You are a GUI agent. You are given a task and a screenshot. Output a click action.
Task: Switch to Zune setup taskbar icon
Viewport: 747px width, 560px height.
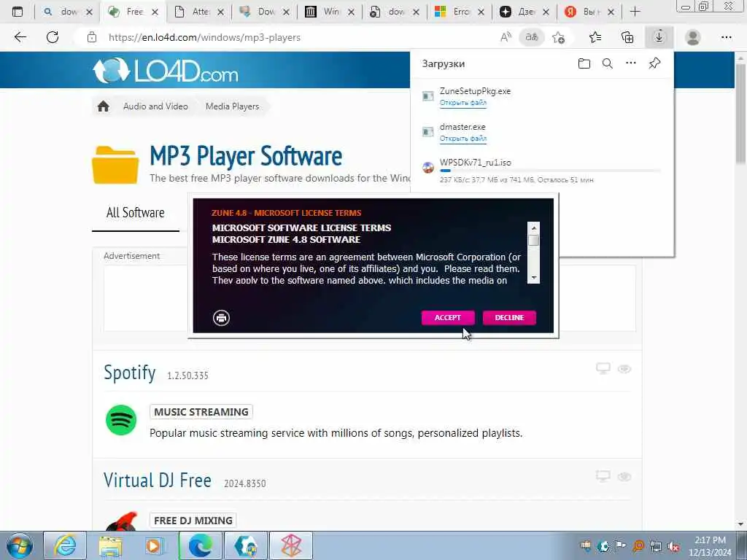(x=291, y=545)
